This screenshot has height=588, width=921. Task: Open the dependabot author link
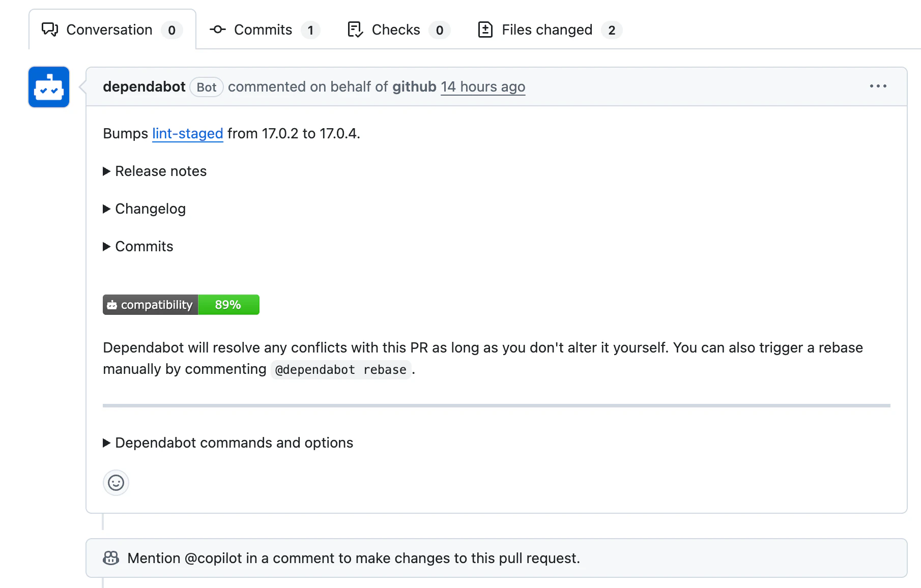144,87
